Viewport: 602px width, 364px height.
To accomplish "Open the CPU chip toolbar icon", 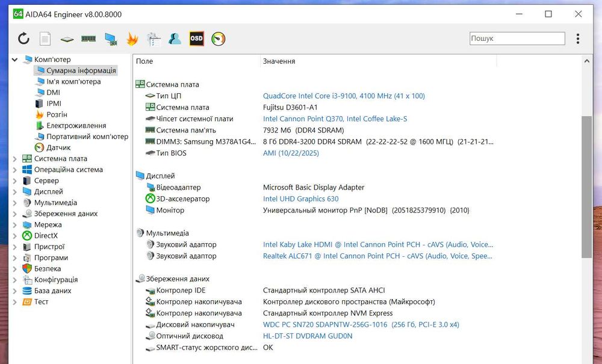I will click(x=67, y=39).
